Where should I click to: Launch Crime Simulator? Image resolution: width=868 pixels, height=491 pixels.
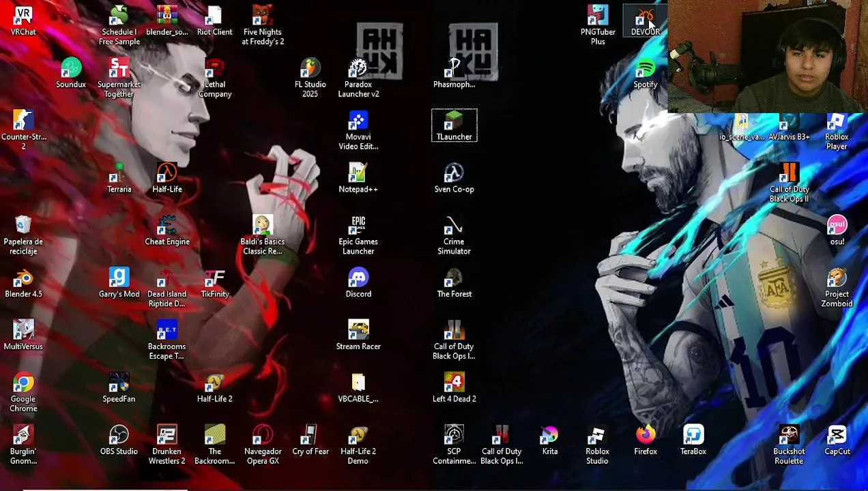tap(454, 236)
